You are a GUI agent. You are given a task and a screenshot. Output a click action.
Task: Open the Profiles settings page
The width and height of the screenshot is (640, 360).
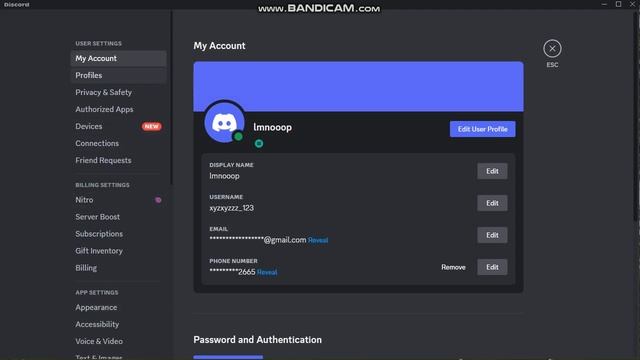click(x=118, y=76)
